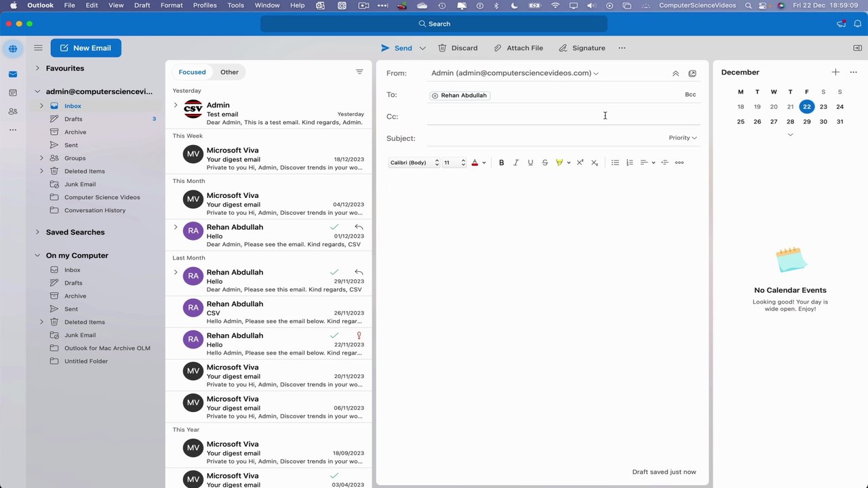Collapse the On my Computer section

[x=37, y=256]
